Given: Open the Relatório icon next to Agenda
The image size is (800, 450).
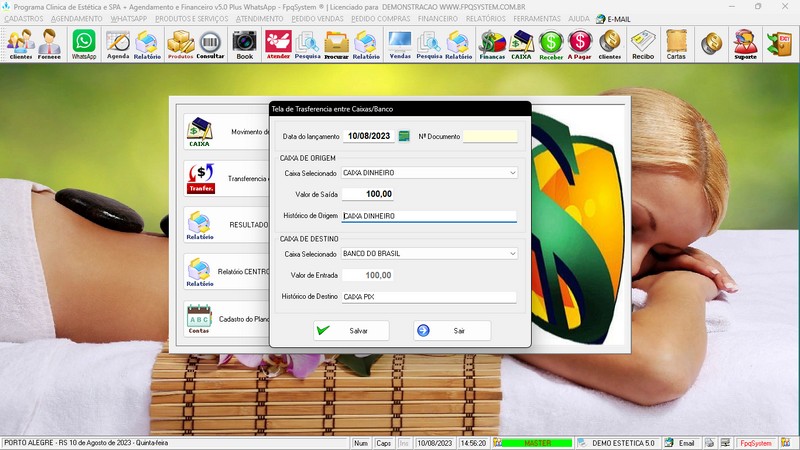Looking at the screenshot, I should pos(147,44).
